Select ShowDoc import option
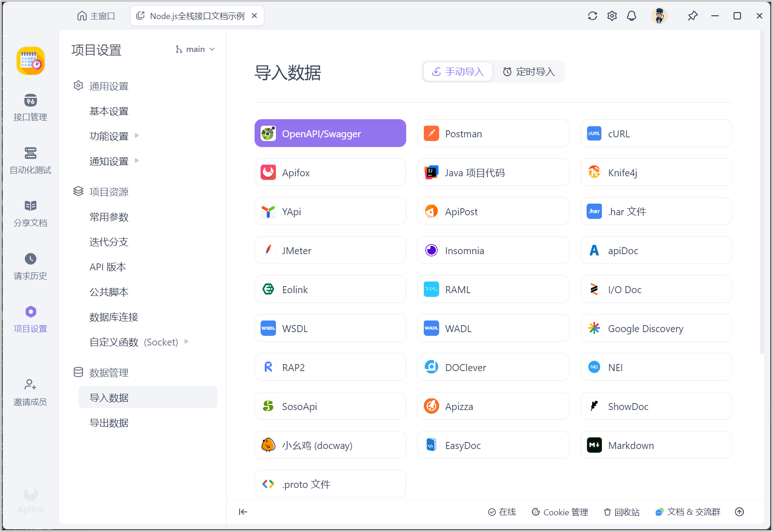 656,406
